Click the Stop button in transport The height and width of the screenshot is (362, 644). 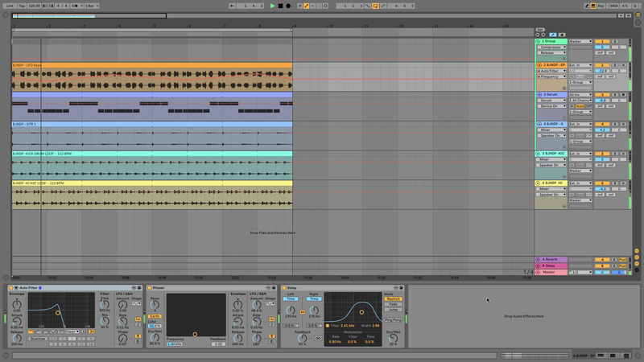click(x=280, y=6)
